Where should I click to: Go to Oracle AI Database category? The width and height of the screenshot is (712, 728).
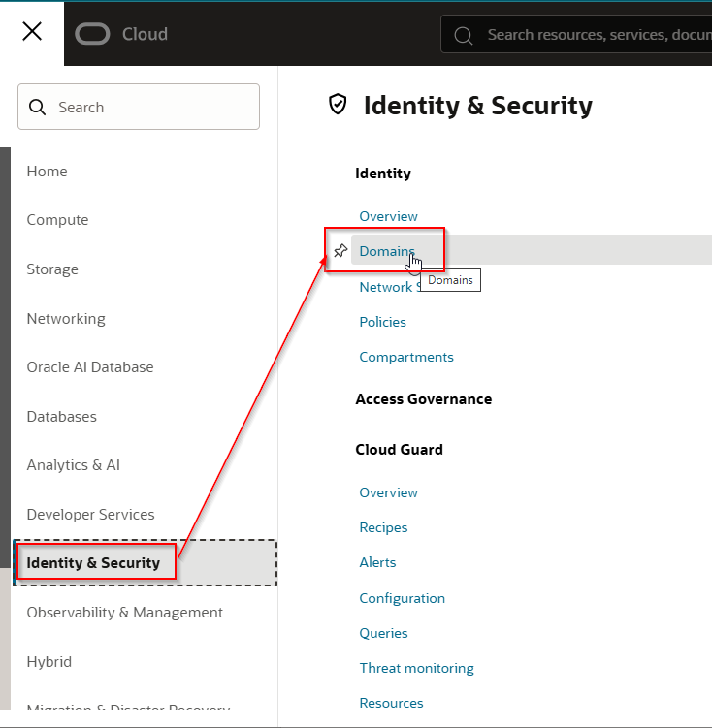90,367
